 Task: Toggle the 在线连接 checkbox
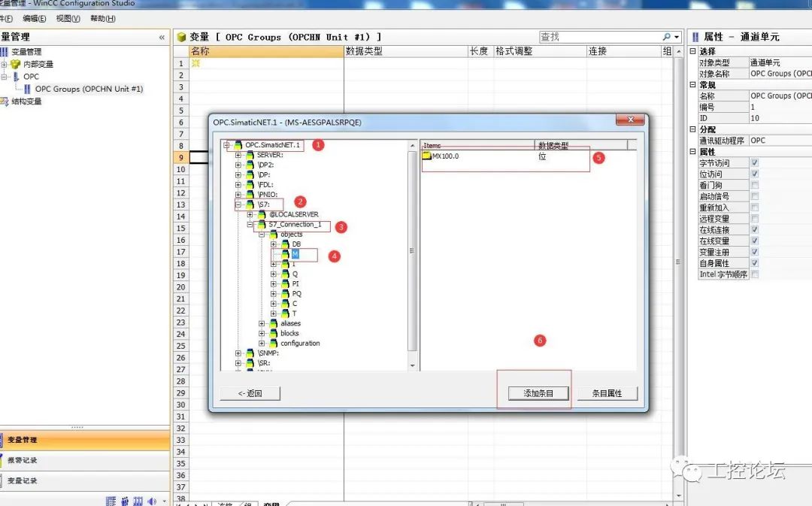click(x=755, y=229)
